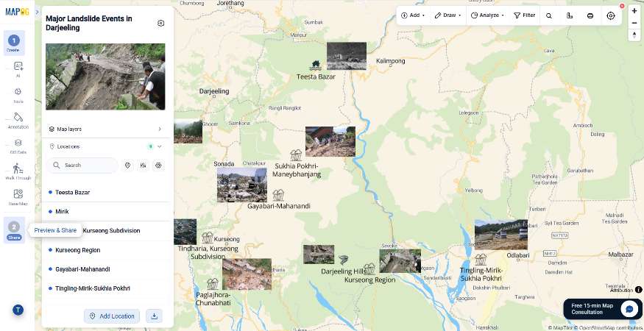Viewport: 644px width, 331px height.
Task: Click the Major Landslide Events in Darjeeling title
Action: click(89, 24)
